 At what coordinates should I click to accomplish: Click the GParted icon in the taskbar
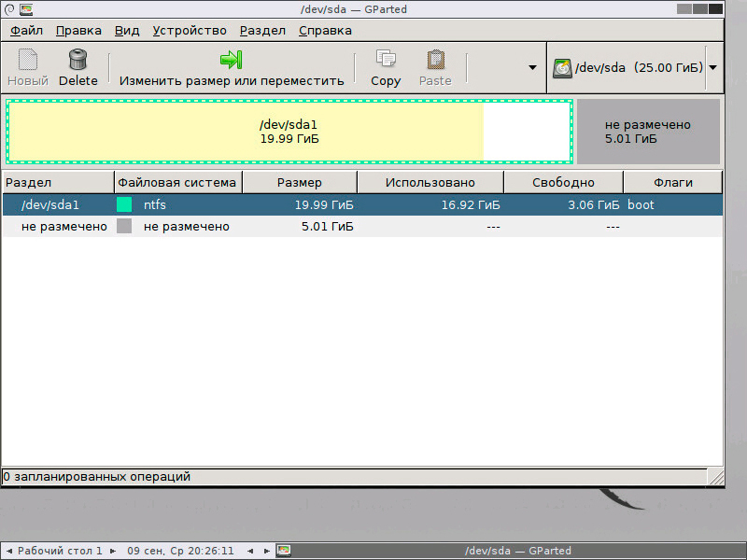[284, 551]
